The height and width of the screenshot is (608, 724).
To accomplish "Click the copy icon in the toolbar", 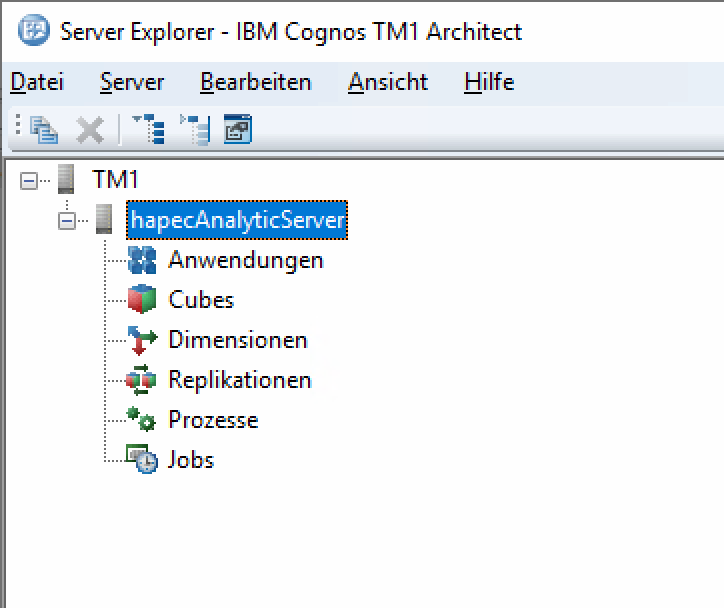I will coord(44,129).
